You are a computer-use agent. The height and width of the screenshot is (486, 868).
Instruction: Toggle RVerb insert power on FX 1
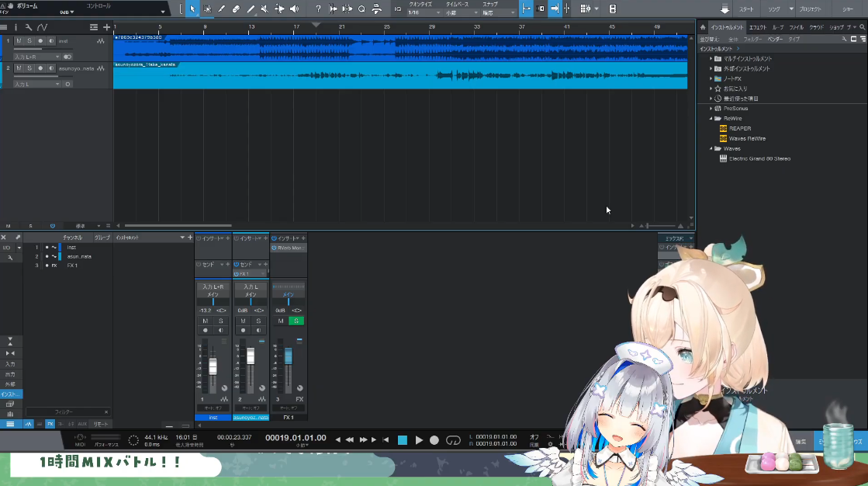pos(274,248)
